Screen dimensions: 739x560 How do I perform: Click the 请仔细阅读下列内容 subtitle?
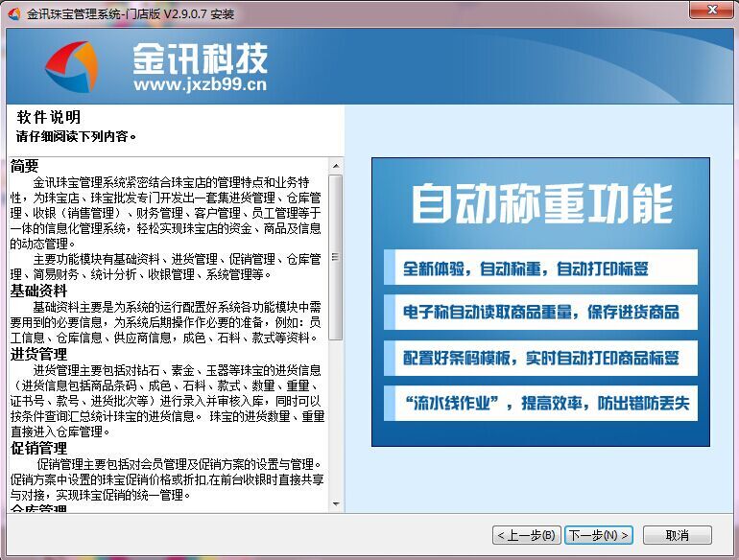click(x=76, y=136)
